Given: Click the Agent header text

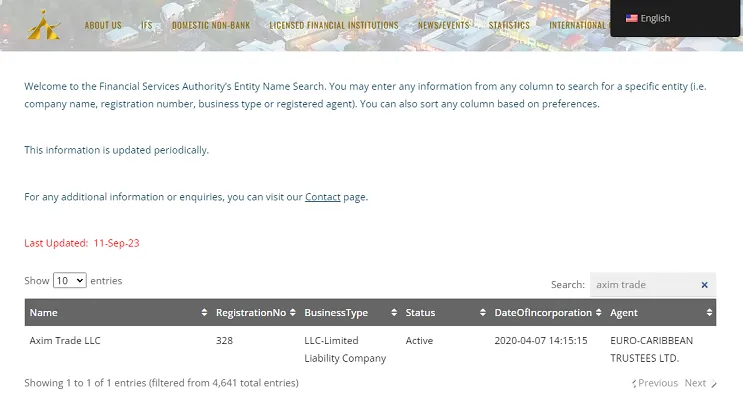Looking at the screenshot, I should (x=624, y=313).
